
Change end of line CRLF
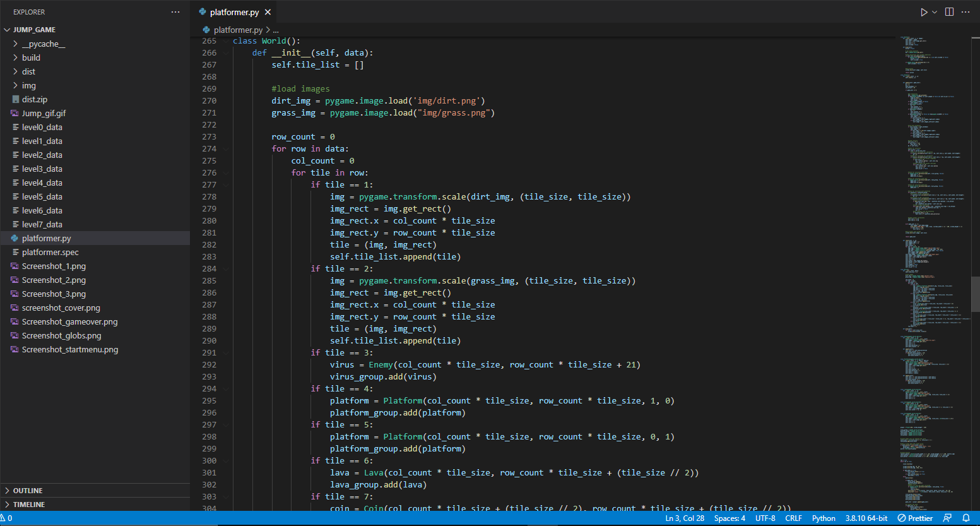click(794, 518)
